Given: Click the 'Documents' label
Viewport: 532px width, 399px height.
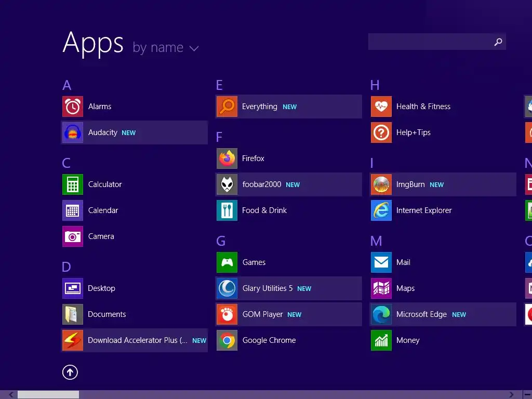Looking at the screenshot, I should pyautogui.click(x=107, y=314).
